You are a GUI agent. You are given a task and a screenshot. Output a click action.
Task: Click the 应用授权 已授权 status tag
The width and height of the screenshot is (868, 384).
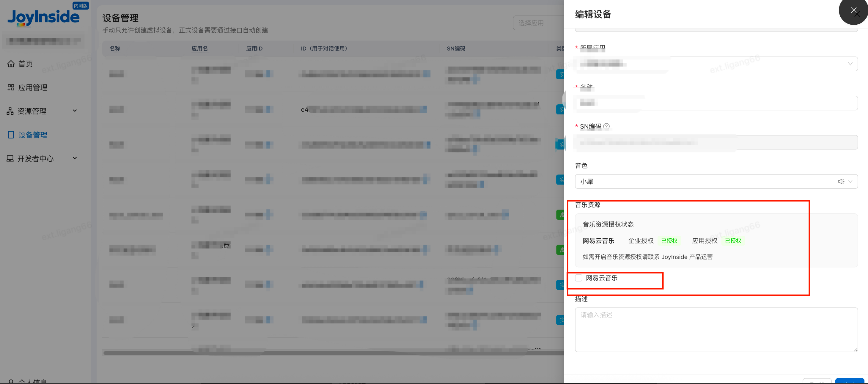pyautogui.click(x=733, y=241)
